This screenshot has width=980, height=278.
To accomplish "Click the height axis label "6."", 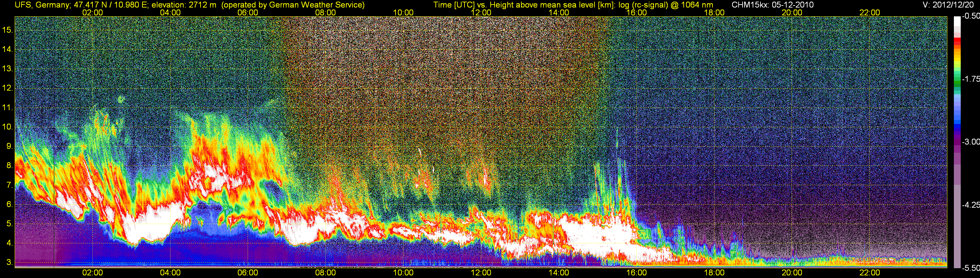I will pyautogui.click(x=9, y=204).
